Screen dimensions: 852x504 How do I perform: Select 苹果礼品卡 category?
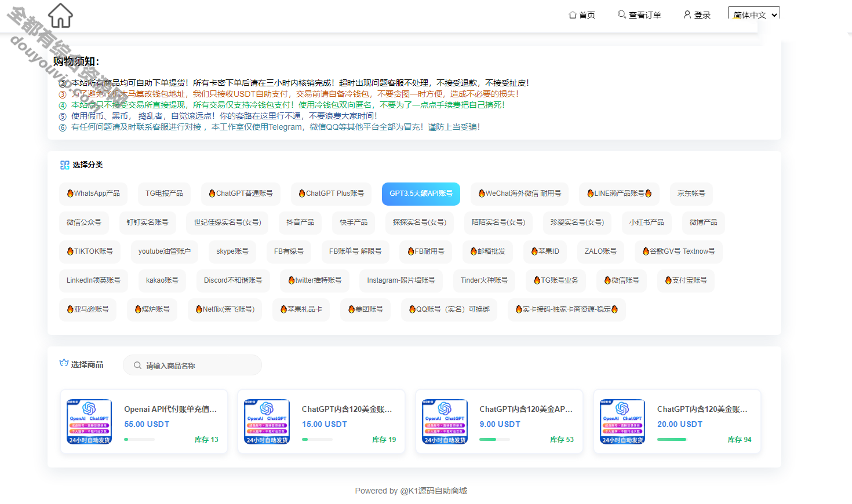301,309
